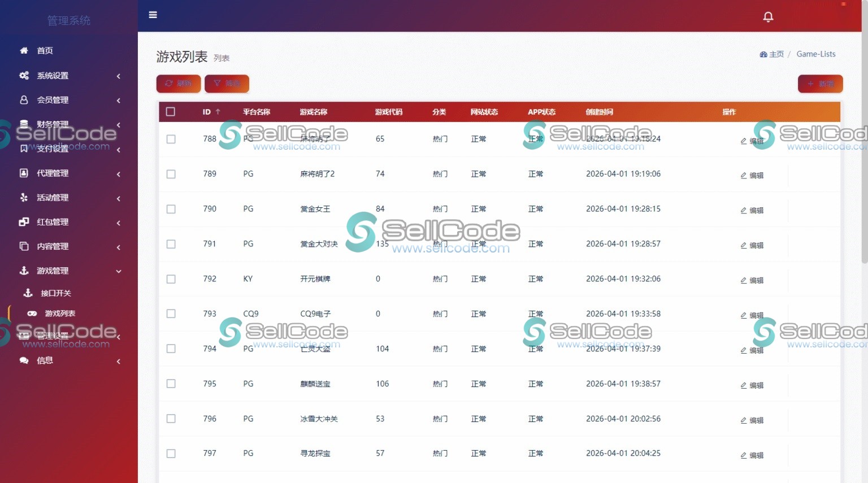Image resolution: width=868 pixels, height=483 pixels.
Task: Expand 红包管理 with its chevron
Action: tap(118, 223)
